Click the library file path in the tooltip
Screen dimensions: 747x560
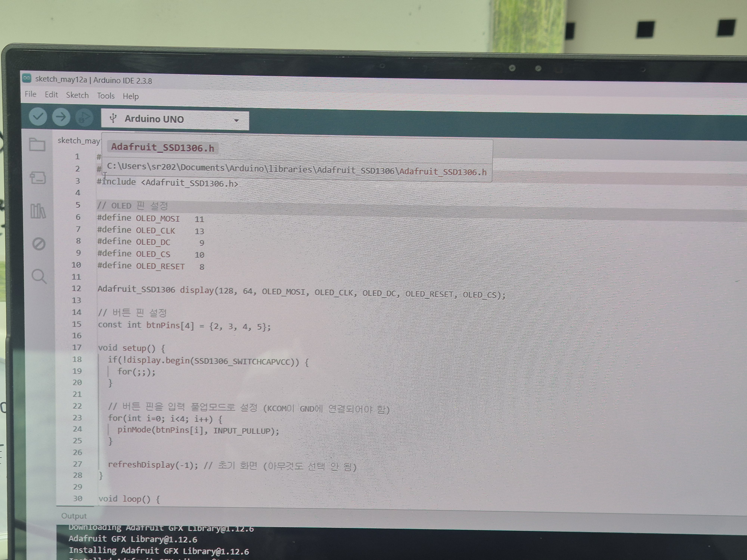[297, 169]
